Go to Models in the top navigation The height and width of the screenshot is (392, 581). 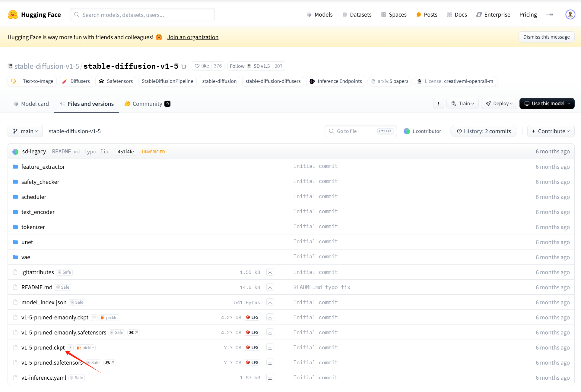[x=319, y=14]
